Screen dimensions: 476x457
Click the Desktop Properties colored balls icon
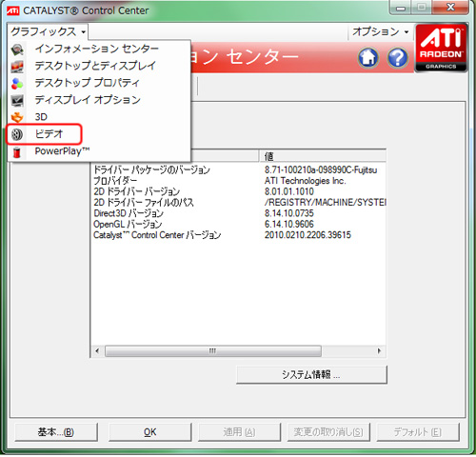(17, 84)
